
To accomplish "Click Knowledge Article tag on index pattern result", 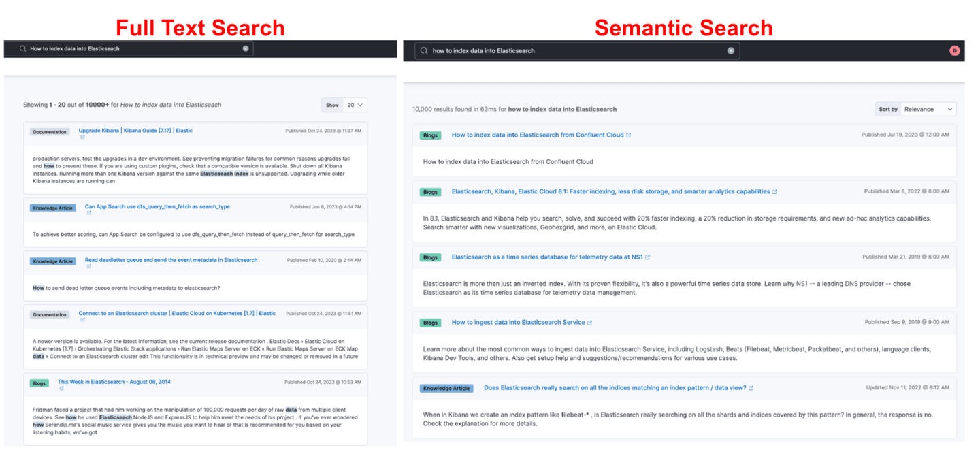I will 446,388.
